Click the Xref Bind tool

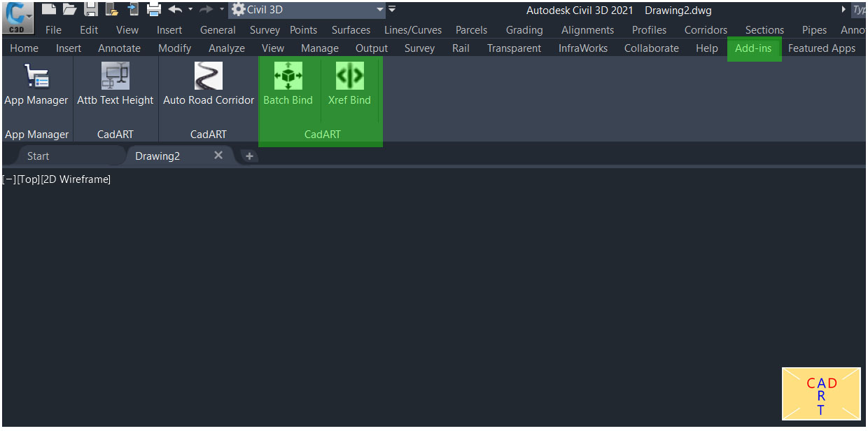click(349, 84)
